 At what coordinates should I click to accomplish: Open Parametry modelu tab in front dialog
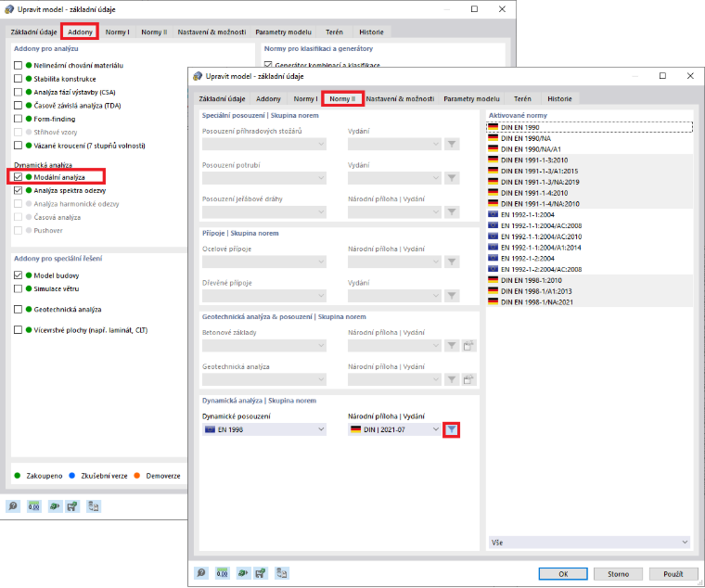471,98
